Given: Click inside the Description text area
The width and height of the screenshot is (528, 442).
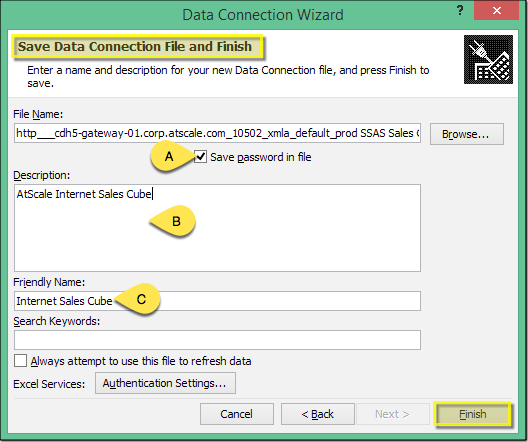Looking at the screenshot, I should coord(217,228).
